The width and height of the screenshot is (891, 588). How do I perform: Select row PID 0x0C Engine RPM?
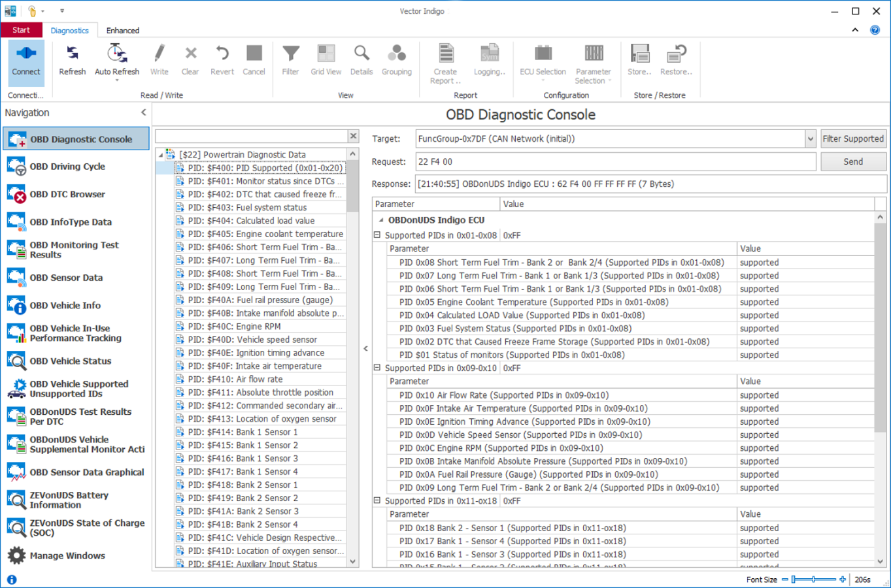coord(630,448)
